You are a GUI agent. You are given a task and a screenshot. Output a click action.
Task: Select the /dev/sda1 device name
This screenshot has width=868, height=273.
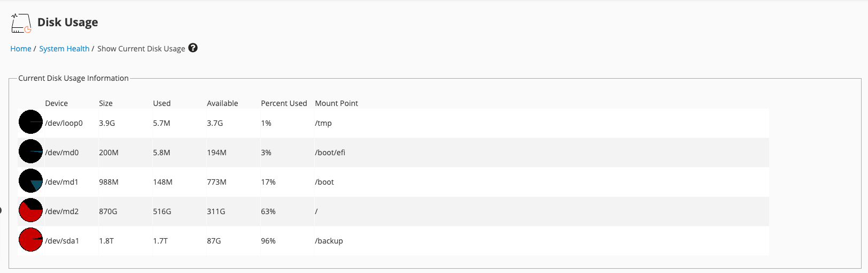62,241
